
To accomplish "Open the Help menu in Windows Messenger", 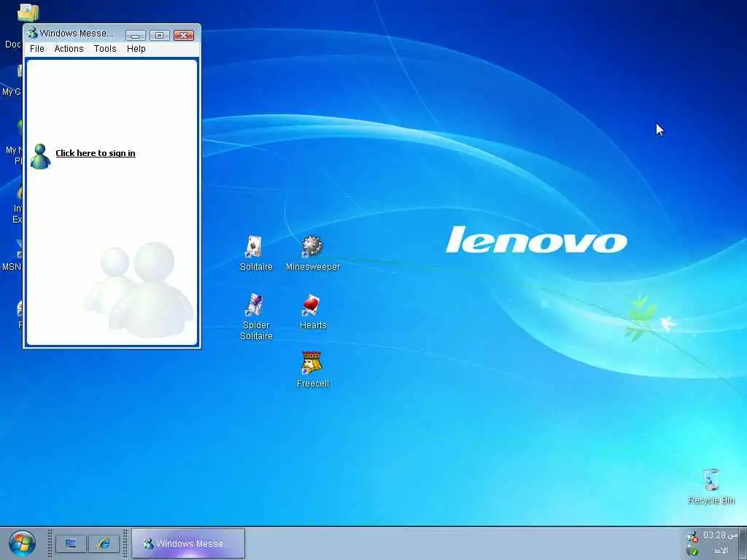I will [x=136, y=49].
